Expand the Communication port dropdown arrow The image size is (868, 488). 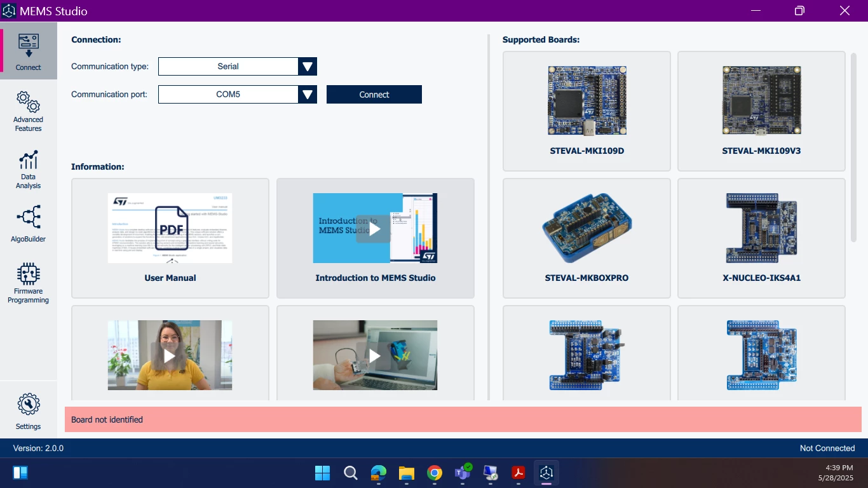pyautogui.click(x=308, y=95)
